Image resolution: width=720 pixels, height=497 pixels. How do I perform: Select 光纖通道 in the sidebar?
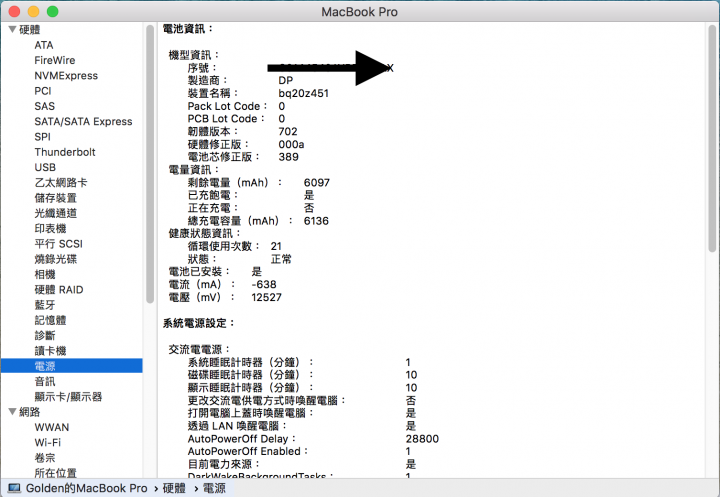(x=56, y=213)
